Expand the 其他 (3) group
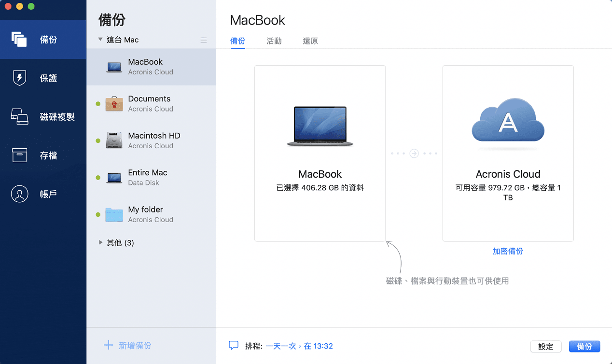The height and width of the screenshot is (364, 612). click(100, 242)
